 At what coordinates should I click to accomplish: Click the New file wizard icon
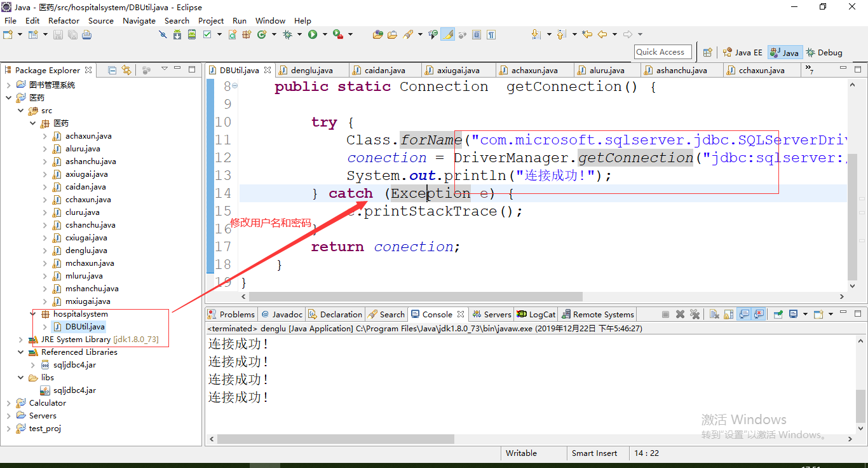pos(7,34)
